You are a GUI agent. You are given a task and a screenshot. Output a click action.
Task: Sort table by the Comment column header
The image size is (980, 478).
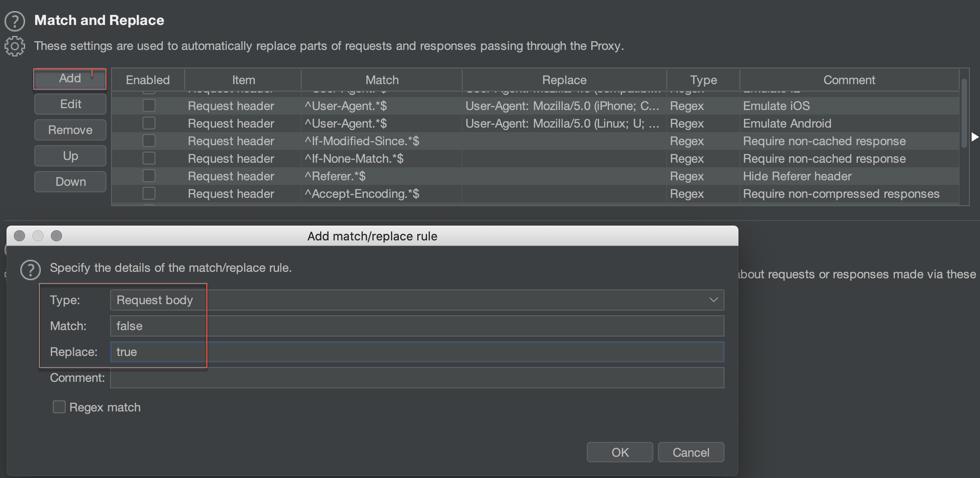(849, 80)
